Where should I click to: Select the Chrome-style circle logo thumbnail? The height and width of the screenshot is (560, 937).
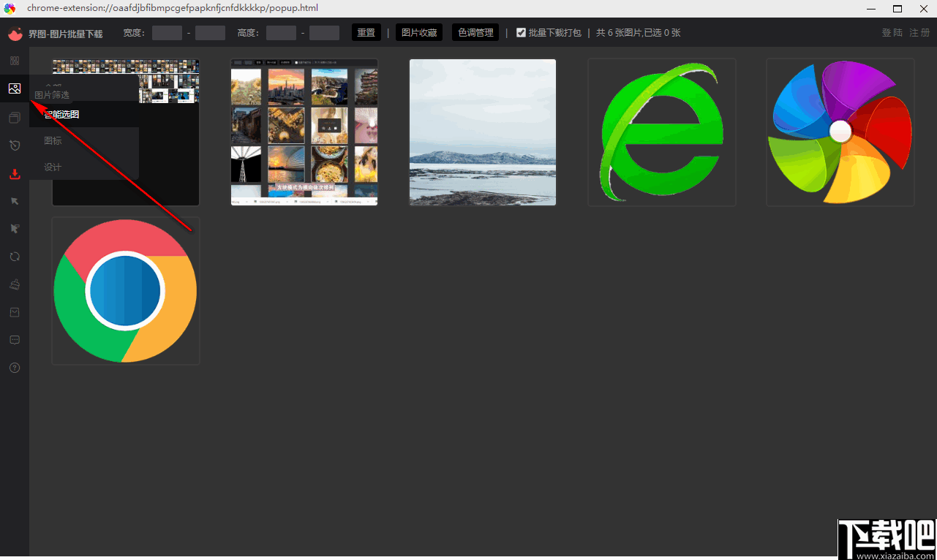pyautogui.click(x=126, y=290)
